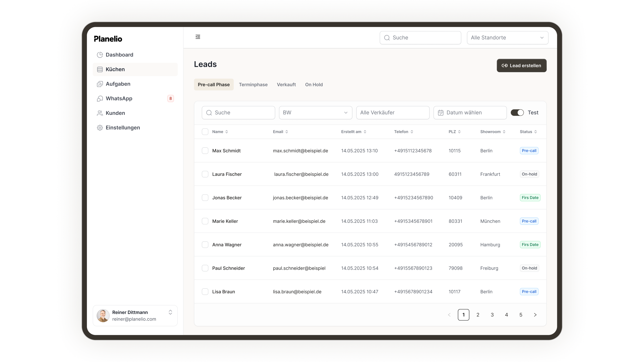Collapse sidebar using the menu toggle icon
Viewport: 644px width, 362px height.
point(198,37)
